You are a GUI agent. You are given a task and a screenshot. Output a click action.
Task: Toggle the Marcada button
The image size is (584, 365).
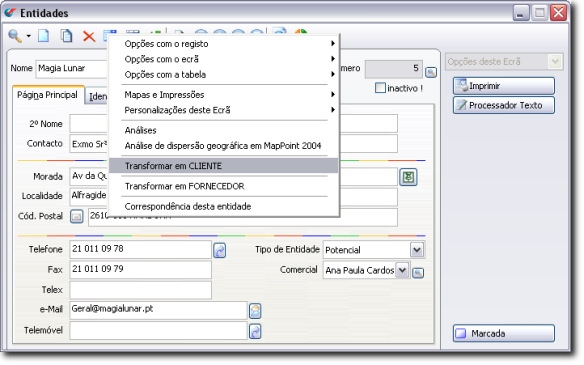pyautogui.click(x=504, y=333)
